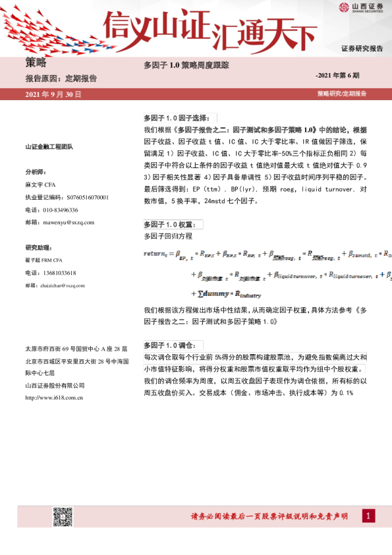This screenshot has height=555, width=392.
Task: Click the report title 多因子1.0策略周度跟踪
Action: point(186,65)
